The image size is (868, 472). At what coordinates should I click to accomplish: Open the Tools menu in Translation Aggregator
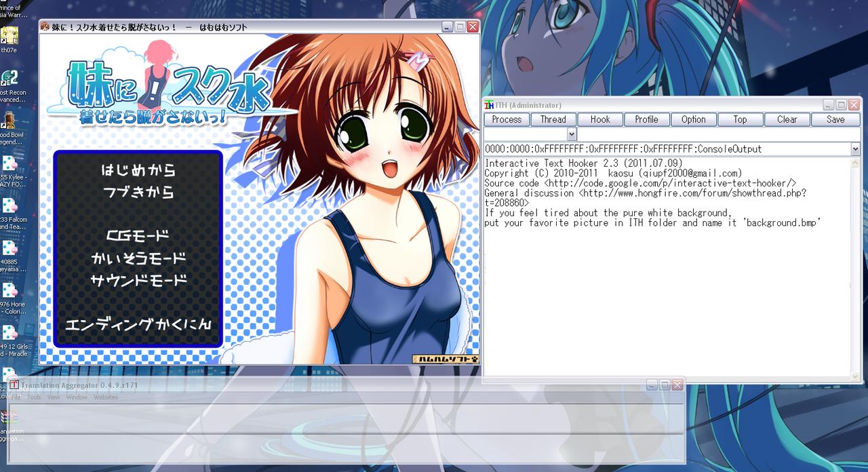tap(34, 397)
